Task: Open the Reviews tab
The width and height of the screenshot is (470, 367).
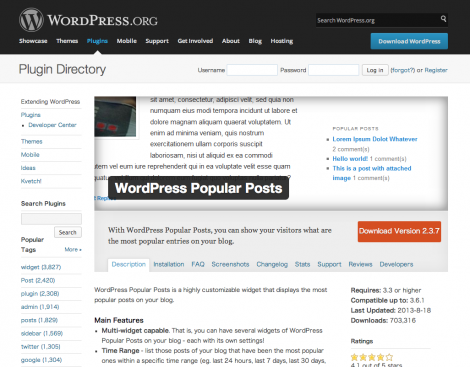Action: [x=360, y=264]
